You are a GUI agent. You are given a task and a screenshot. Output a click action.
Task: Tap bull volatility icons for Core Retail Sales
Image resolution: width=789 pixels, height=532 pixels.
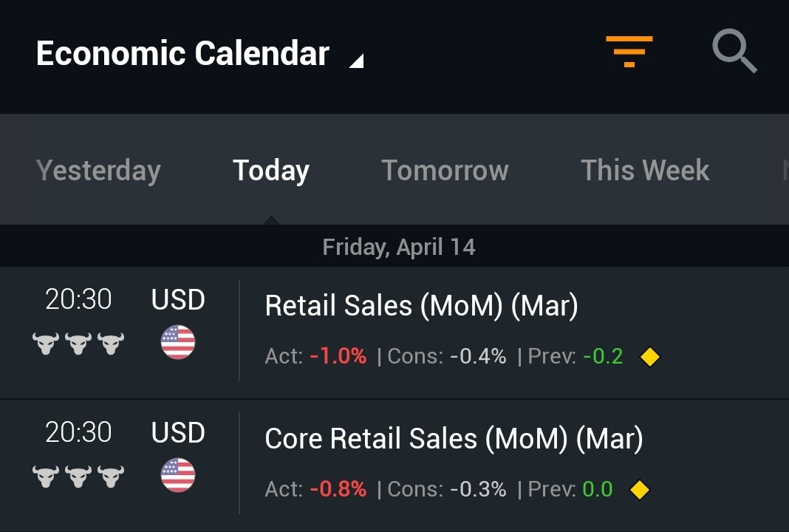point(78,476)
